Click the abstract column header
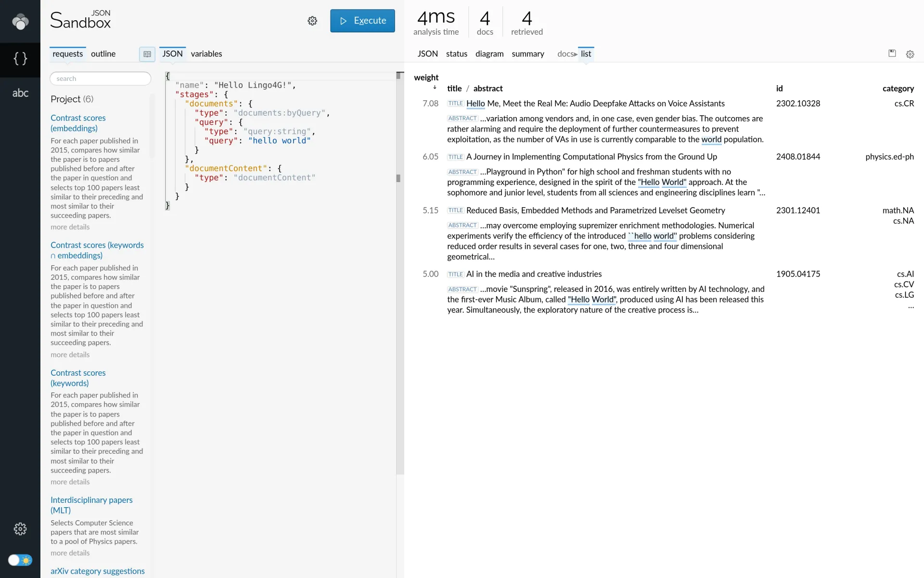Screen dimensions: 924x578 point(488,89)
